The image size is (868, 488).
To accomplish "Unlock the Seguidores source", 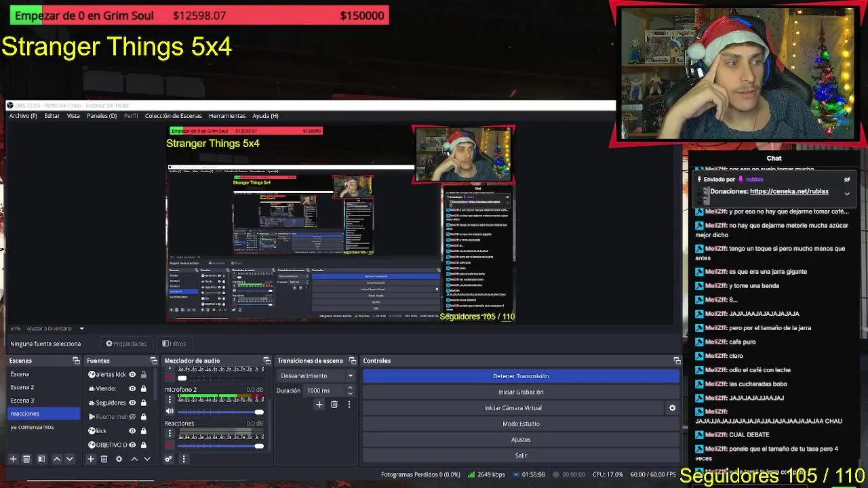I will click(x=143, y=403).
